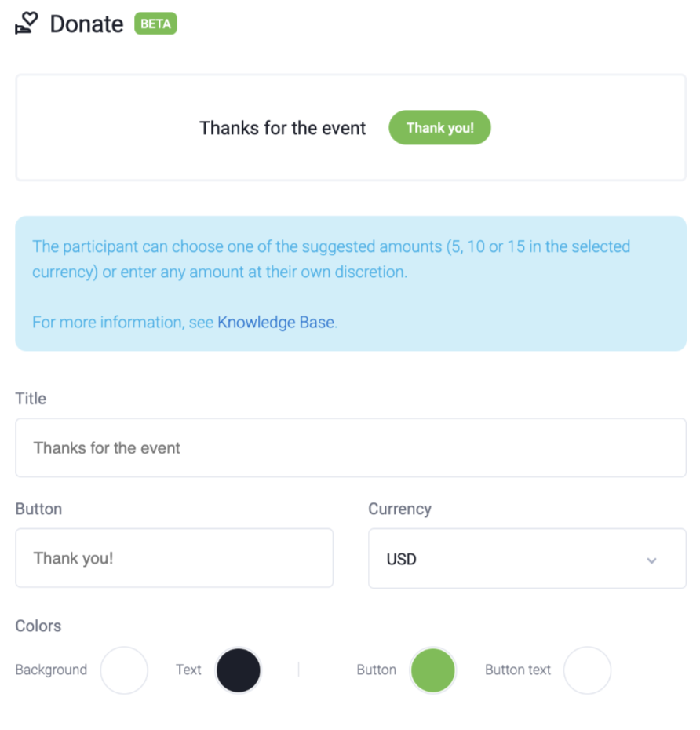Focus the Button text input field
This screenshot has width=700, height=730.
(174, 558)
